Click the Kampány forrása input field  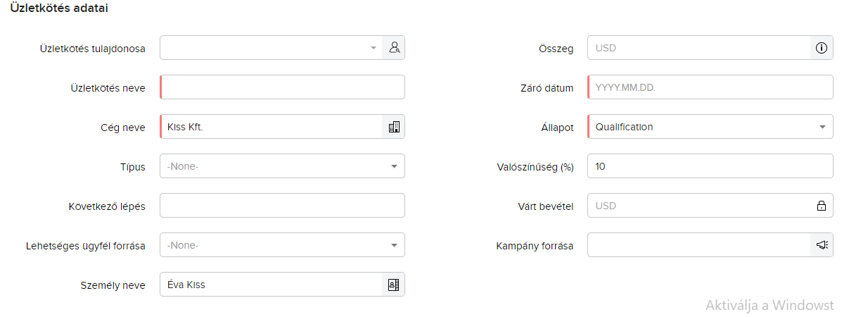698,245
